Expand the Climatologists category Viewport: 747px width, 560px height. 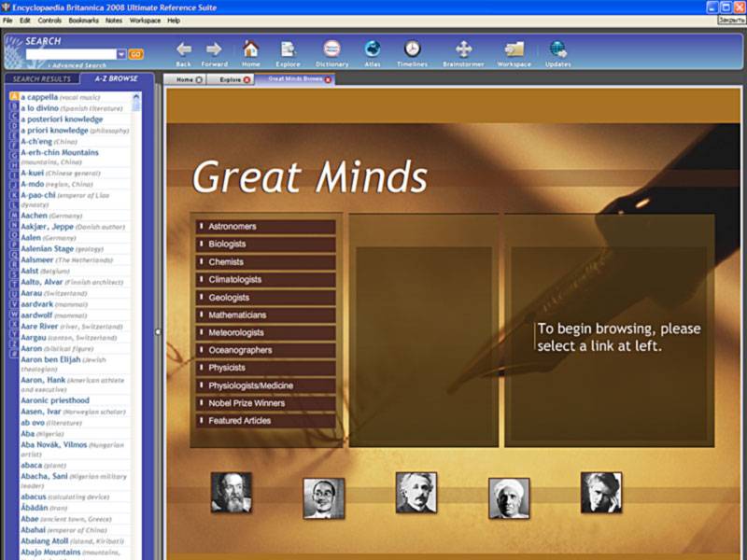click(x=266, y=279)
